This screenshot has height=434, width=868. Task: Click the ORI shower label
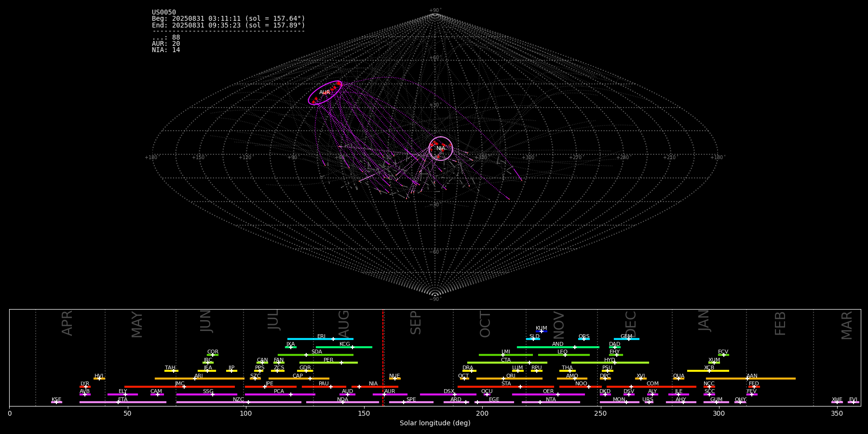tap(511, 376)
